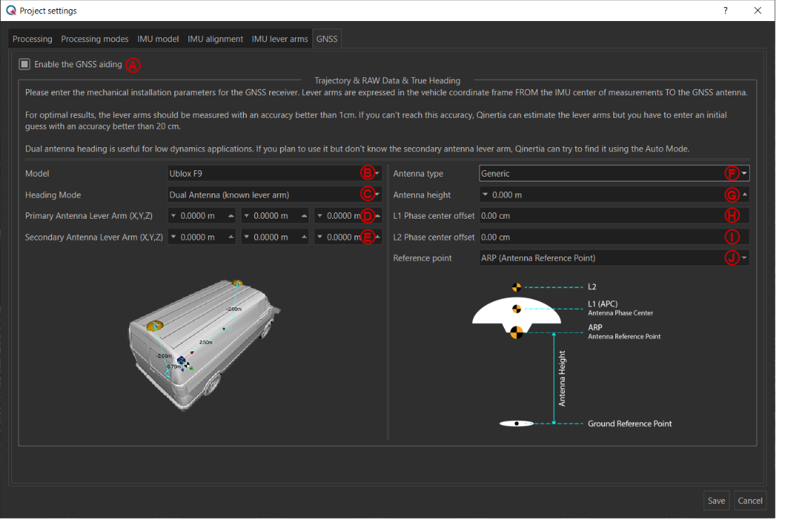
Task: Click the L2 phase center marker in diagram
Action: coord(517,287)
